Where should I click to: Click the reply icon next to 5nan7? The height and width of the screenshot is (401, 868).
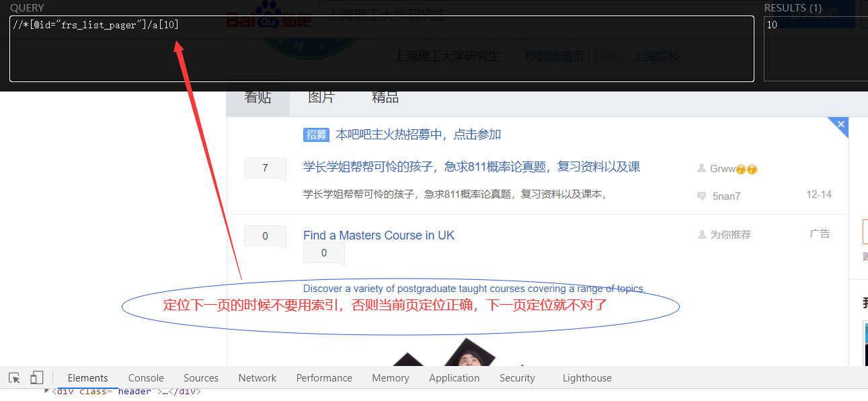(x=702, y=196)
